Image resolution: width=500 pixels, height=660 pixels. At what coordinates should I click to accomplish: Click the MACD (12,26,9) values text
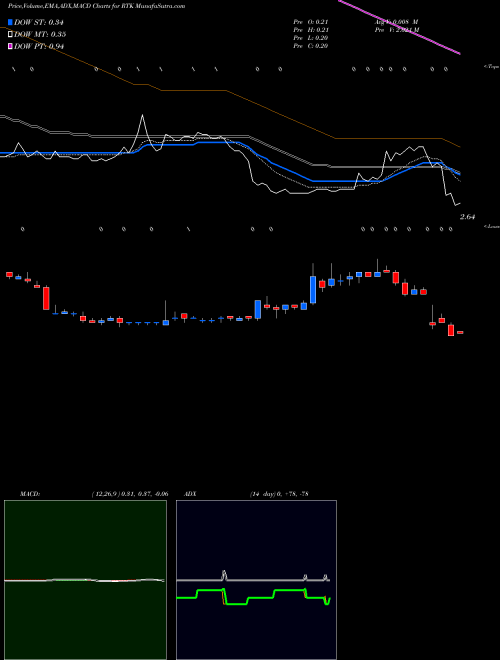(x=130, y=493)
